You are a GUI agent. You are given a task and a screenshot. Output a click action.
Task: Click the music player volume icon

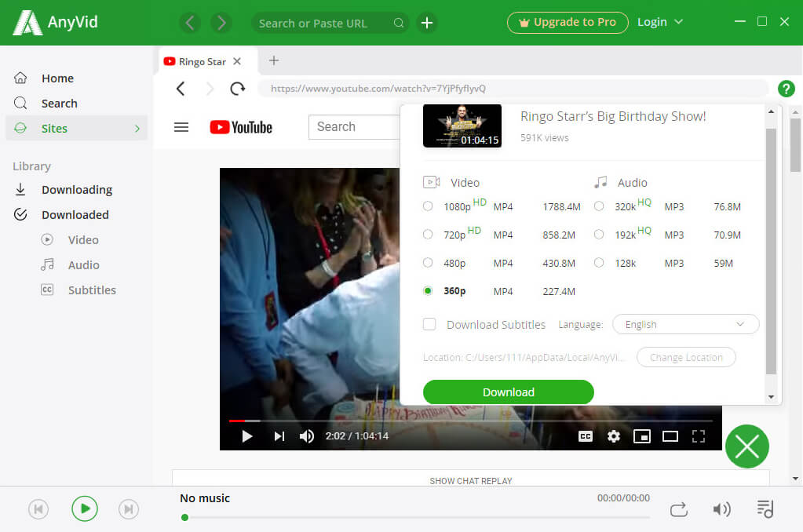click(x=721, y=509)
